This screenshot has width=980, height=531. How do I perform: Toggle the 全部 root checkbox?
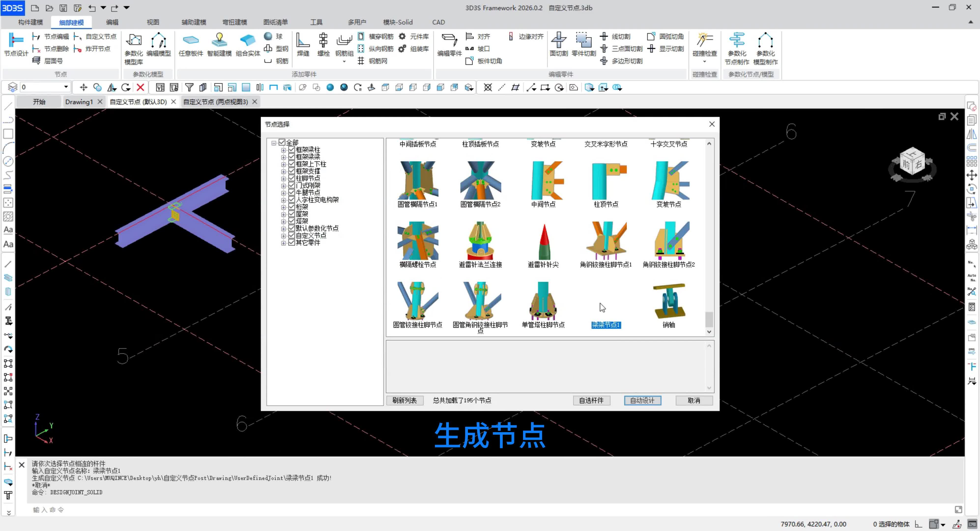click(x=282, y=142)
